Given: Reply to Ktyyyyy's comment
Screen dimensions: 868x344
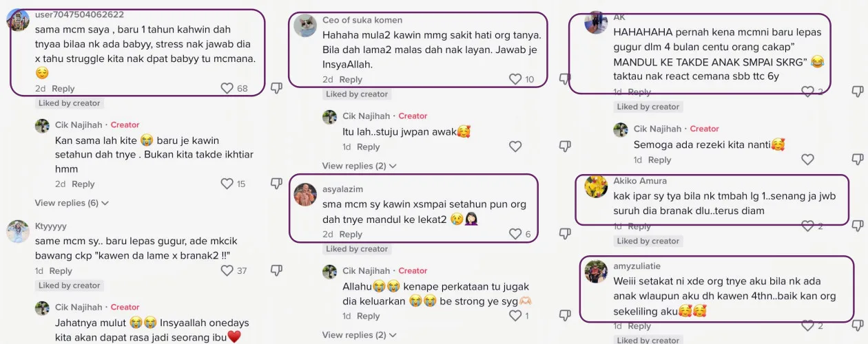Looking at the screenshot, I should (x=61, y=271).
